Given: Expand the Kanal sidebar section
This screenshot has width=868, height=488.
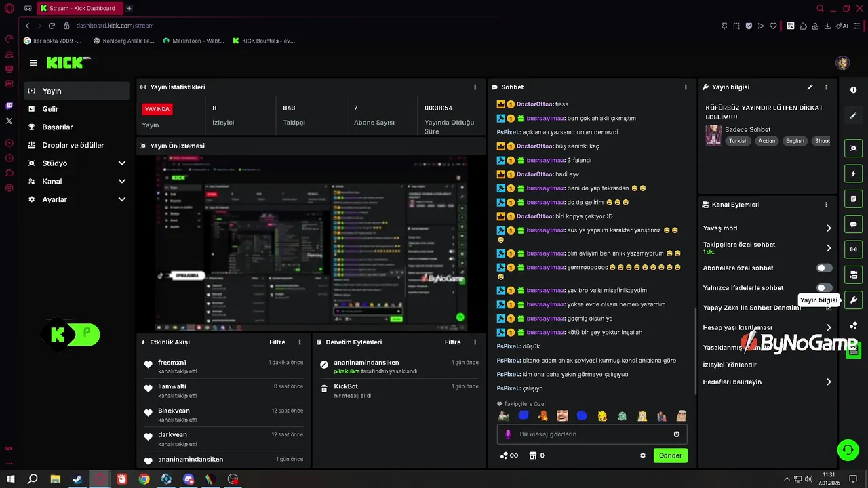Looking at the screenshot, I should 122,182.
